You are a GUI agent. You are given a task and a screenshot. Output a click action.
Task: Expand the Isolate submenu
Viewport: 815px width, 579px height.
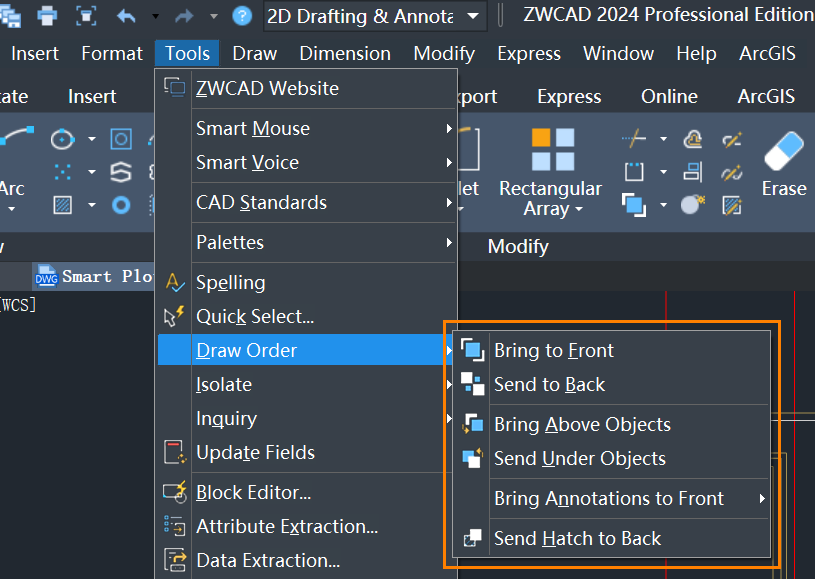pyautogui.click(x=307, y=385)
